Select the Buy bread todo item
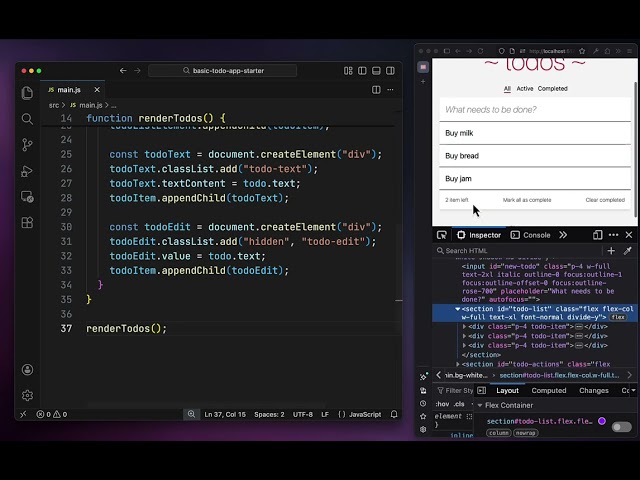Viewport: 640px width, 480px height. pos(535,156)
